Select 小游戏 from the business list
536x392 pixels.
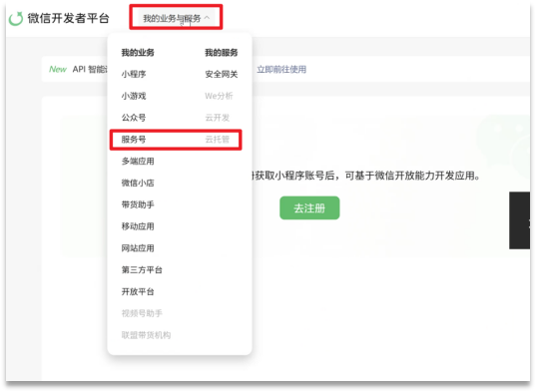point(134,96)
